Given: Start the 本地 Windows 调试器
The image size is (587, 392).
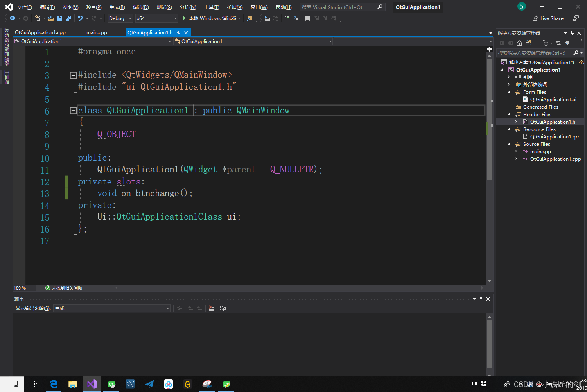Looking at the screenshot, I should coord(210,18).
